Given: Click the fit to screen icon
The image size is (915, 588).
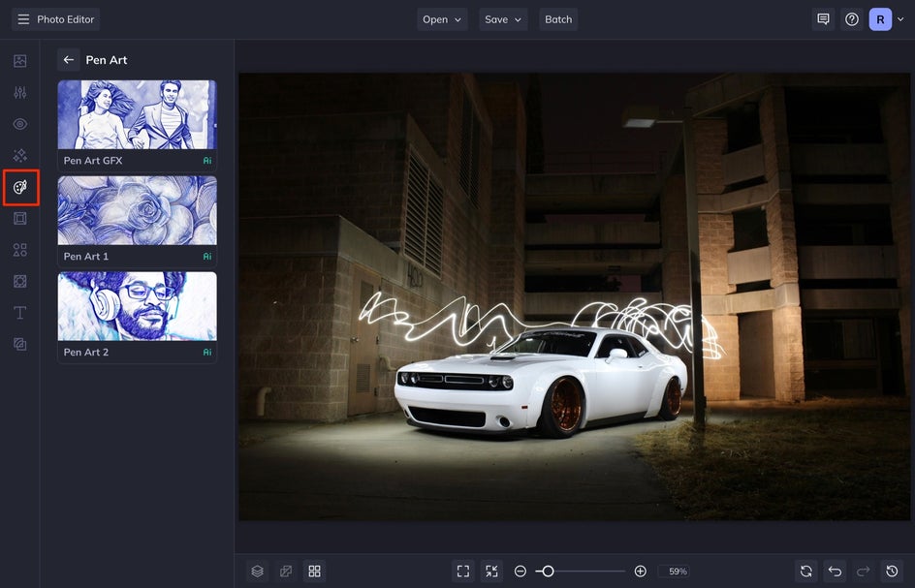Looking at the screenshot, I should (463, 572).
